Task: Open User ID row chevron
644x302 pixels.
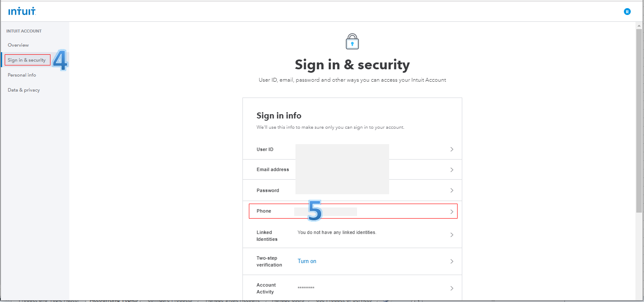Action: pyautogui.click(x=452, y=149)
